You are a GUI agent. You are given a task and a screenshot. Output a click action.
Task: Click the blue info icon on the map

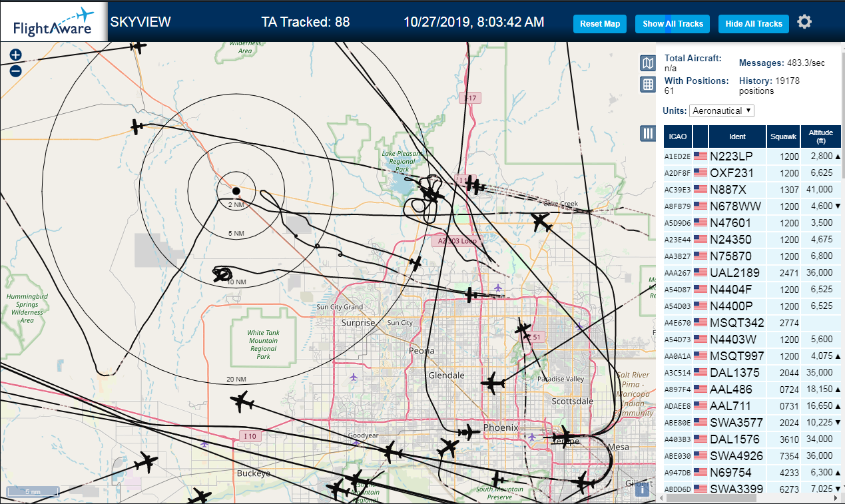[x=643, y=490]
